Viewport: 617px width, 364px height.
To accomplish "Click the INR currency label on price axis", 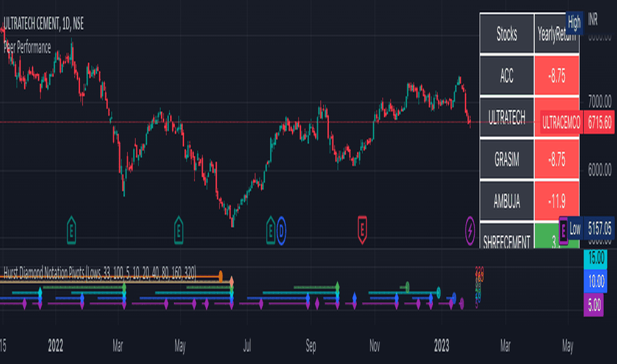I will point(593,19).
